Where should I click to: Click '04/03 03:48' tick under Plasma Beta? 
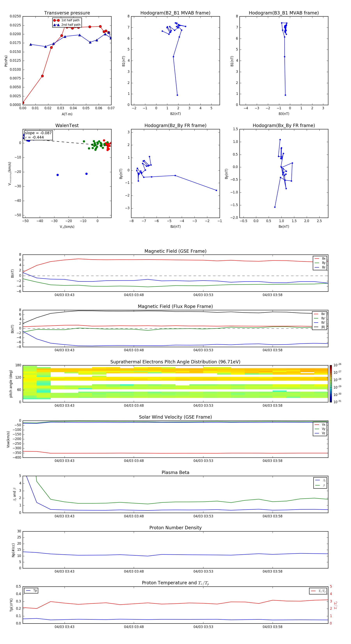(134, 516)
